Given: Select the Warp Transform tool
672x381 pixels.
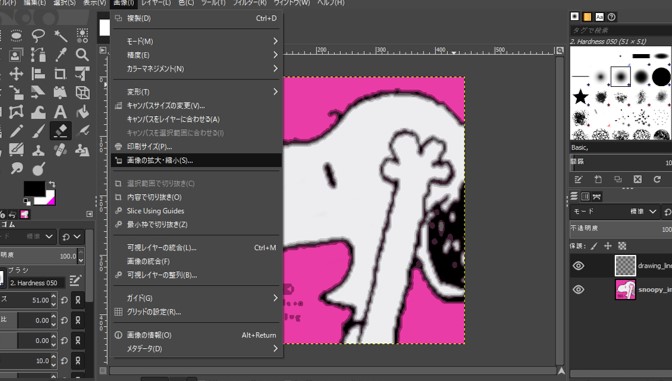Looking at the screenshot, I should (38, 112).
